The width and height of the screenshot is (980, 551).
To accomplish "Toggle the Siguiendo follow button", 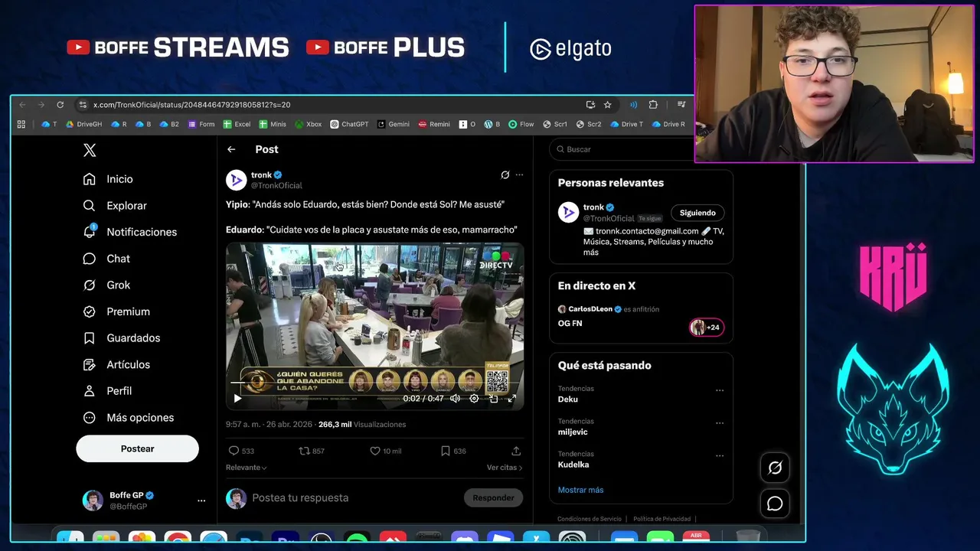I will [697, 213].
